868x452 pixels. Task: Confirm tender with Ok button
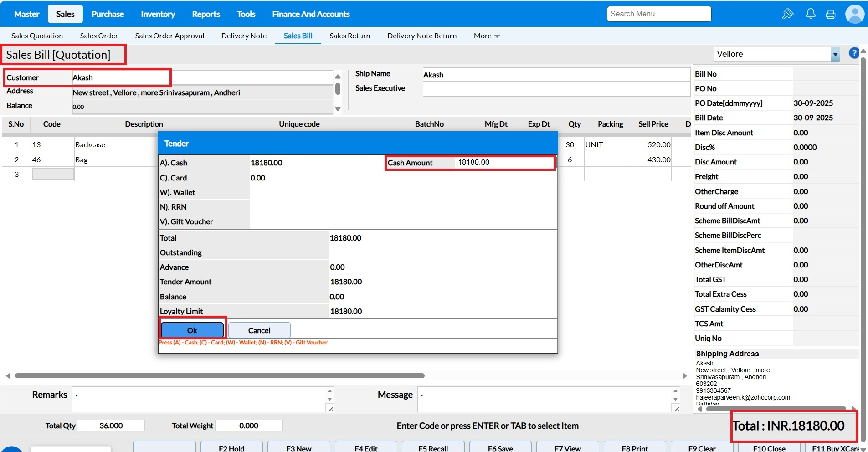tap(192, 330)
